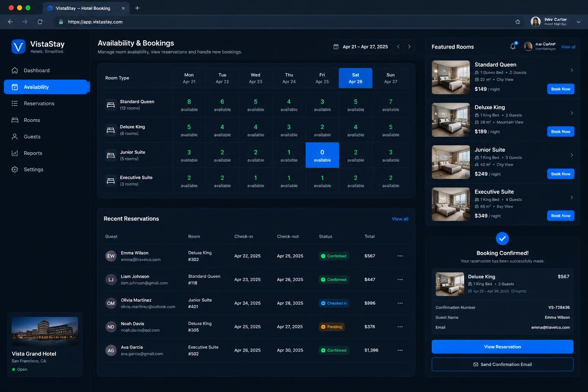Open browser profile avatar menu
This screenshot has width=588, height=392.
(x=536, y=22)
